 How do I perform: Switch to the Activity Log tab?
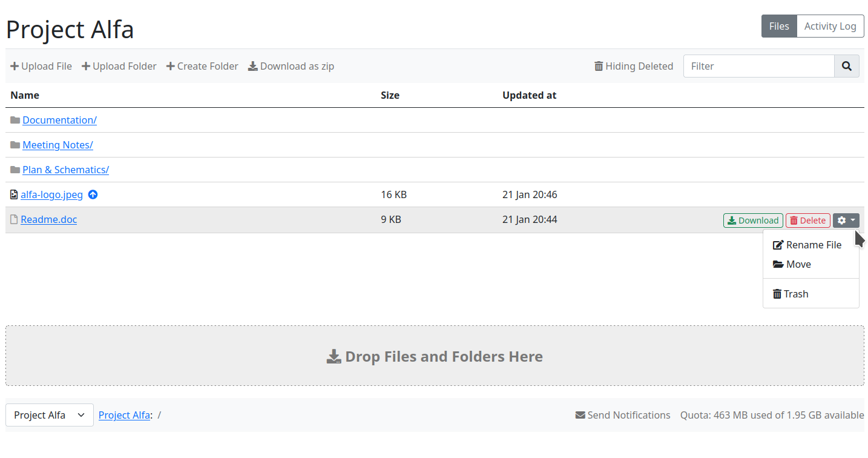click(830, 26)
